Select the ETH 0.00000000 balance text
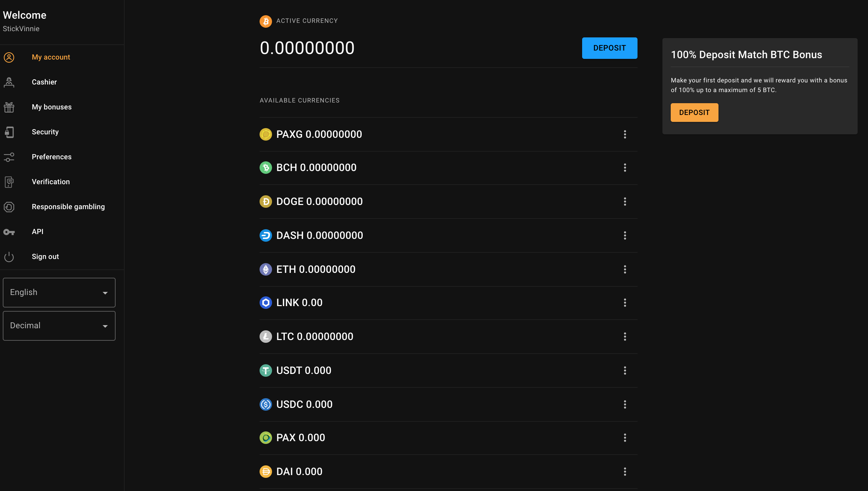The width and height of the screenshot is (868, 491). coord(316,269)
